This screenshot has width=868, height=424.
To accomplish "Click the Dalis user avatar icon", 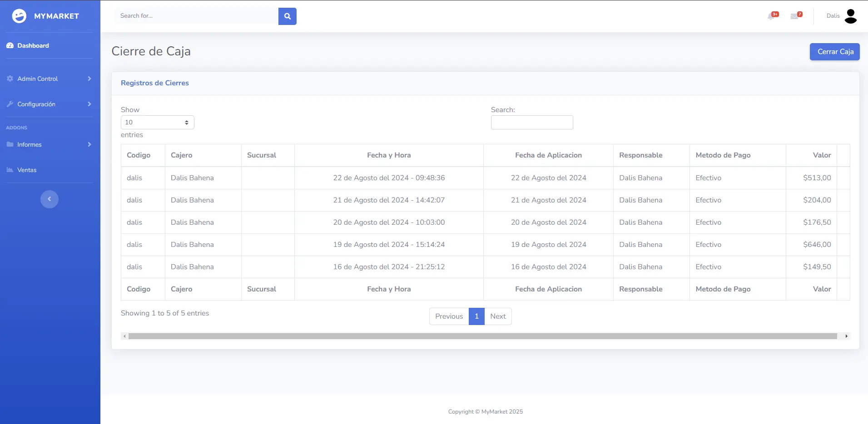I will click(x=850, y=16).
